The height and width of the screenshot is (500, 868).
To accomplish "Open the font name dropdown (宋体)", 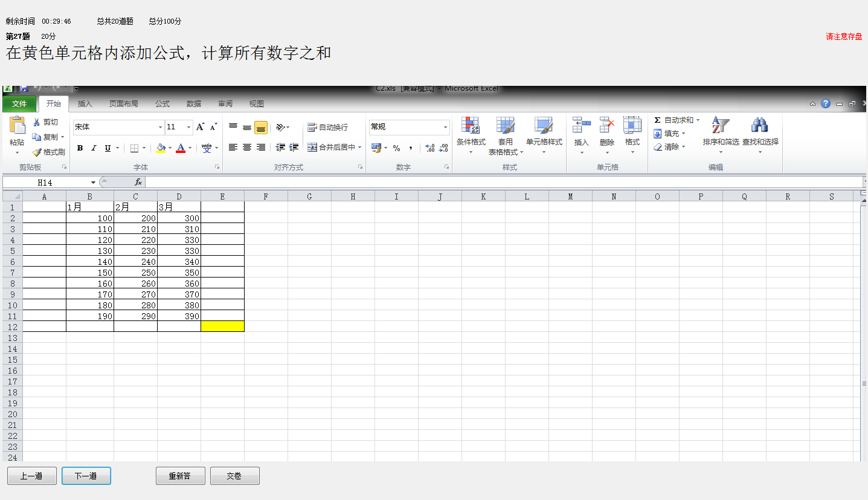I will click(160, 128).
